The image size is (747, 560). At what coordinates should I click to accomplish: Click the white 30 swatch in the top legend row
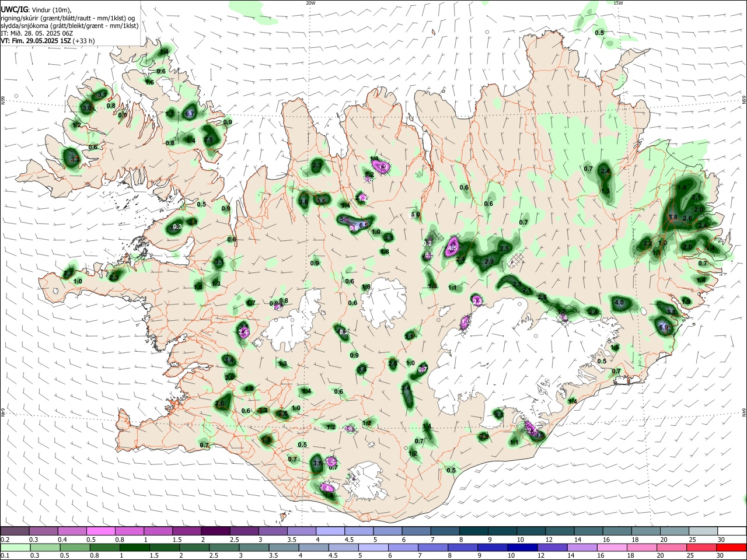click(x=731, y=531)
